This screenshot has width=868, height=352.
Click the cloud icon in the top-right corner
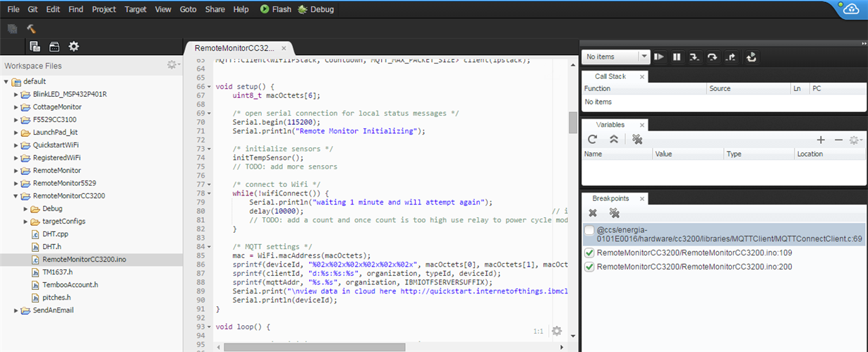point(850,8)
